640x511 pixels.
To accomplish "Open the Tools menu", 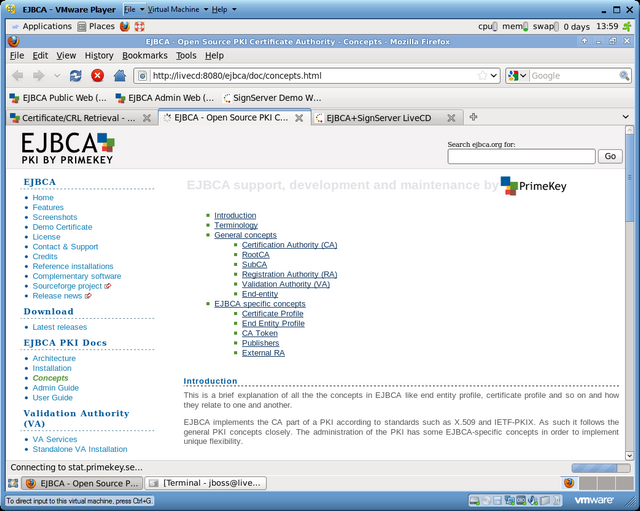I will point(186,56).
